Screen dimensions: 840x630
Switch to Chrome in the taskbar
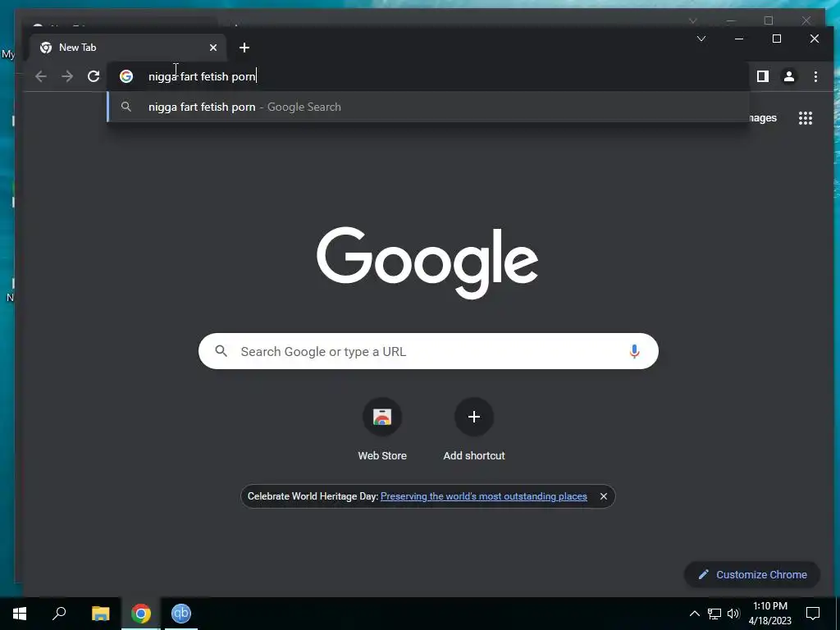tap(141, 614)
